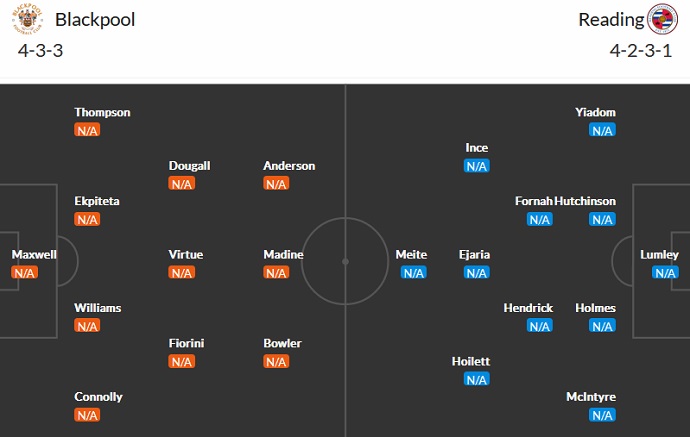Open Yiadom's player entry
The image size is (690, 437).
[x=595, y=112]
